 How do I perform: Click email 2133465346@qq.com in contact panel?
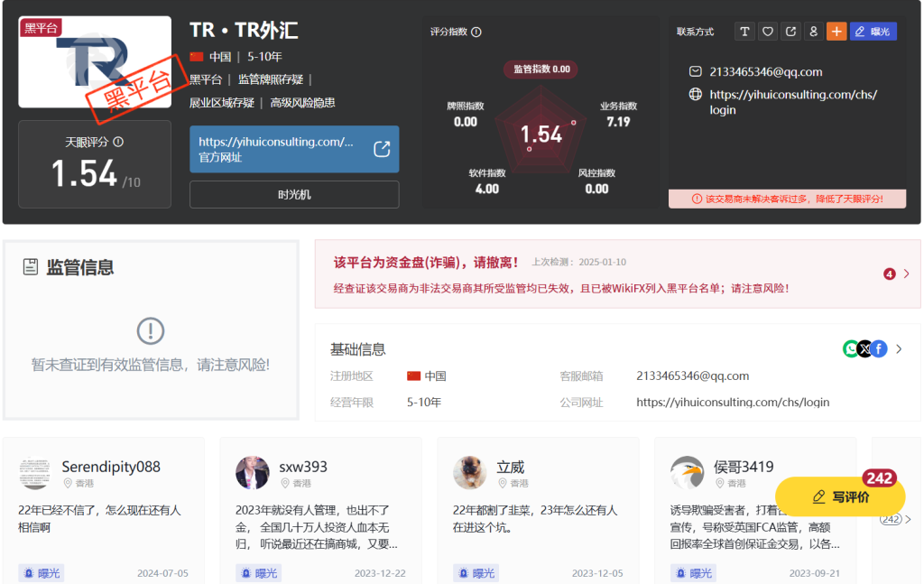coord(765,72)
